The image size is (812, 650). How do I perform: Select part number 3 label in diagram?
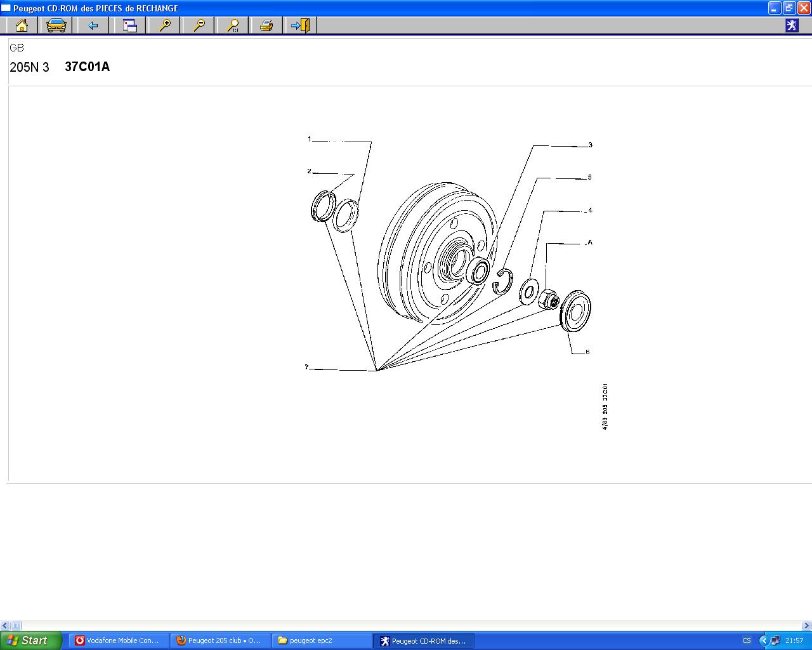point(590,145)
